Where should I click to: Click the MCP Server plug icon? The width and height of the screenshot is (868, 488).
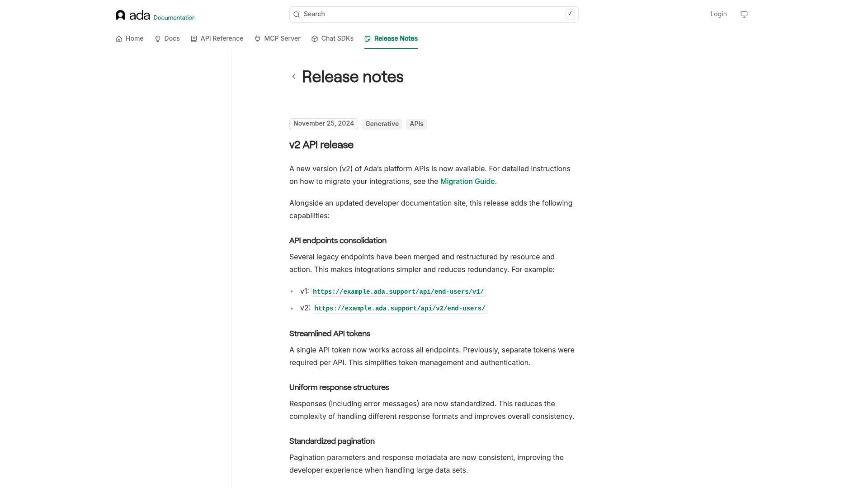pyautogui.click(x=258, y=39)
